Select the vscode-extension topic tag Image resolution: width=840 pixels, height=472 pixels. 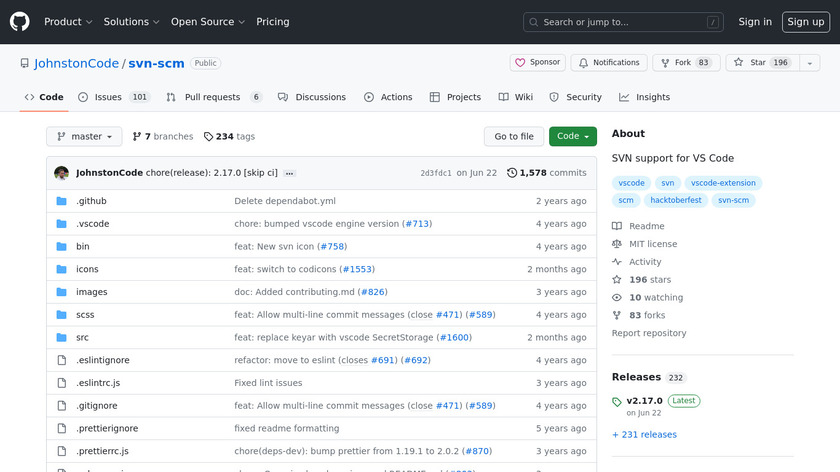[724, 183]
